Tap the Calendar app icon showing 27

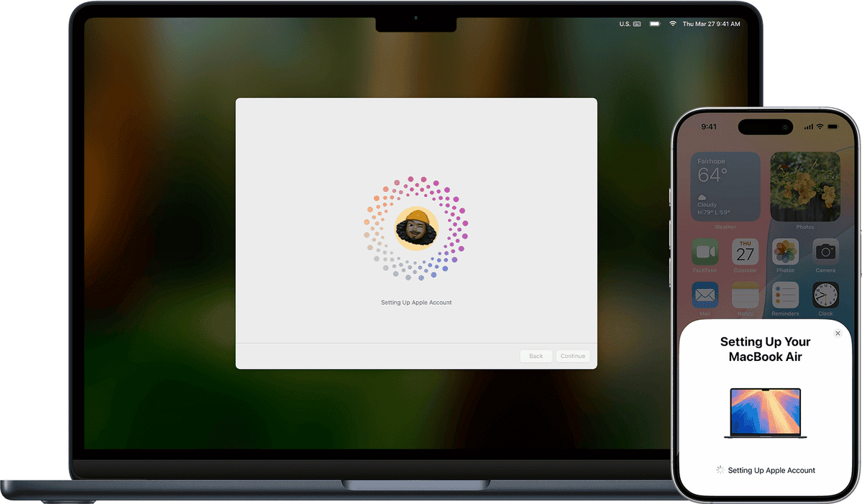click(x=745, y=252)
